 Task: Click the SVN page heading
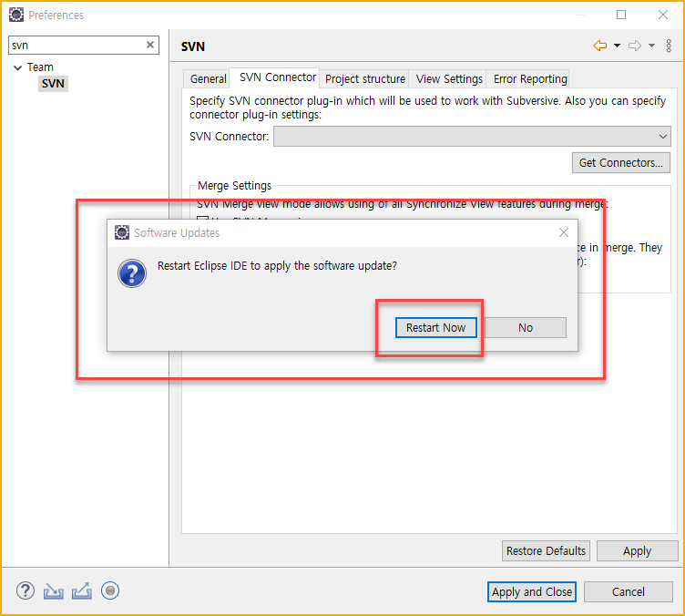coord(193,46)
